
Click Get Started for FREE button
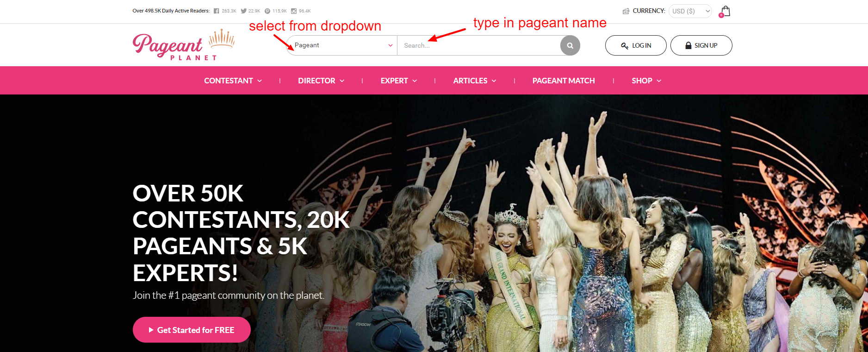192,330
